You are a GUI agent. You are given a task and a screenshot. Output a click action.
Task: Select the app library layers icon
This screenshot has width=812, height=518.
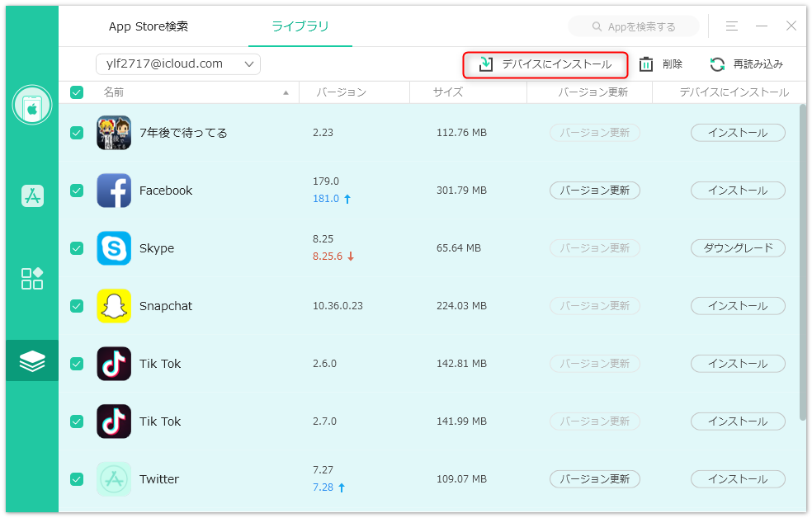coord(32,360)
